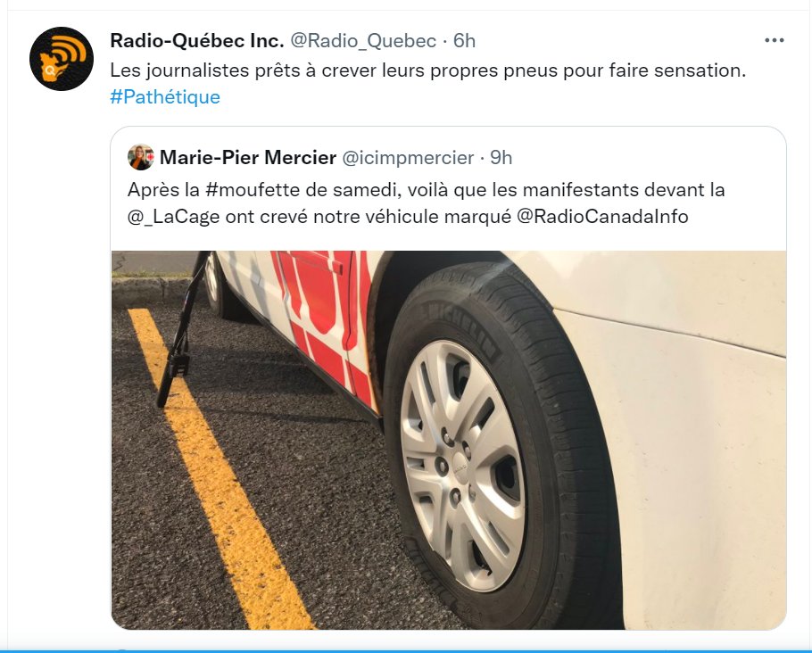Click the Radio-Québec Inc. display name
The width and height of the screenshot is (812, 653).
click(197, 40)
